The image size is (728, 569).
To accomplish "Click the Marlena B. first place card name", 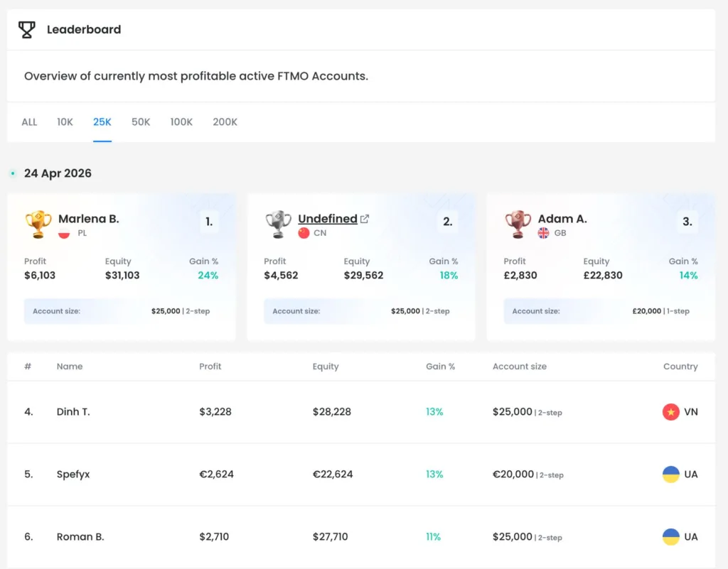I will coord(88,219).
